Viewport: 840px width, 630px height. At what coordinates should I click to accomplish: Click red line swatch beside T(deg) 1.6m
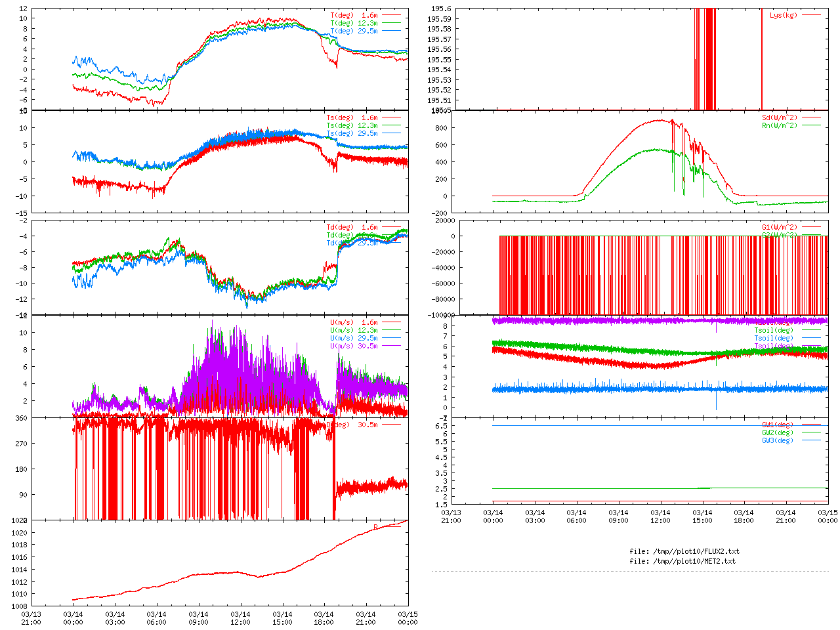click(x=391, y=15)
